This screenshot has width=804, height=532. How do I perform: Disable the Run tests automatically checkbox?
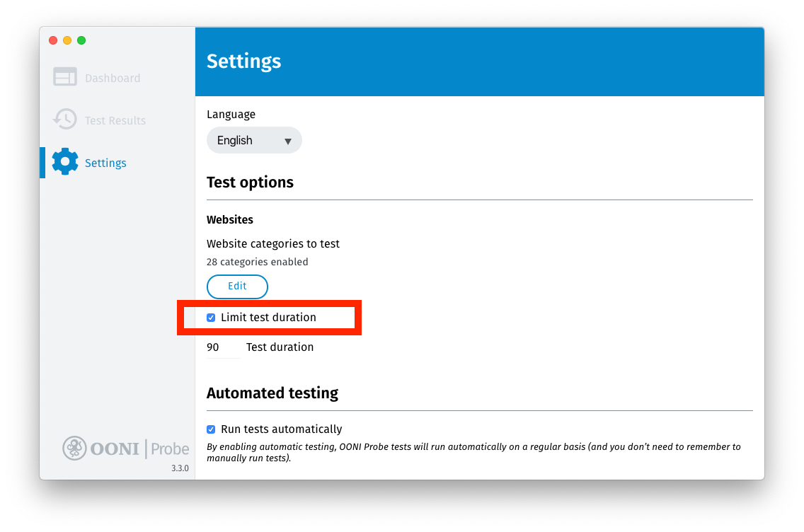click(x=211, y=429)
